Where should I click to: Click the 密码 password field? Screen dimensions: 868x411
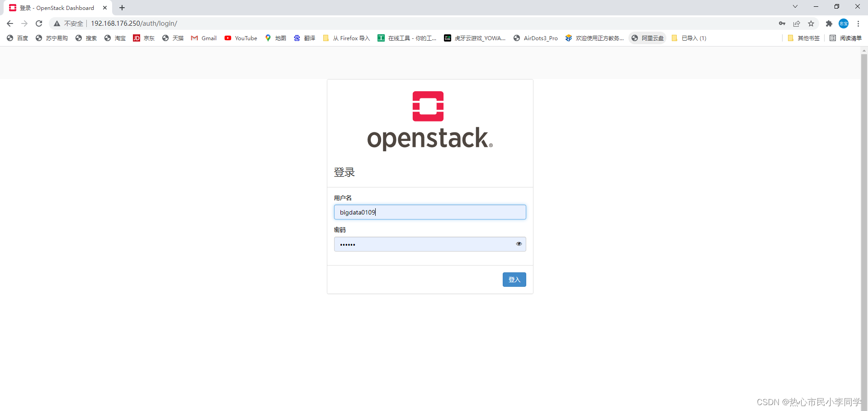tap(430, 244)
